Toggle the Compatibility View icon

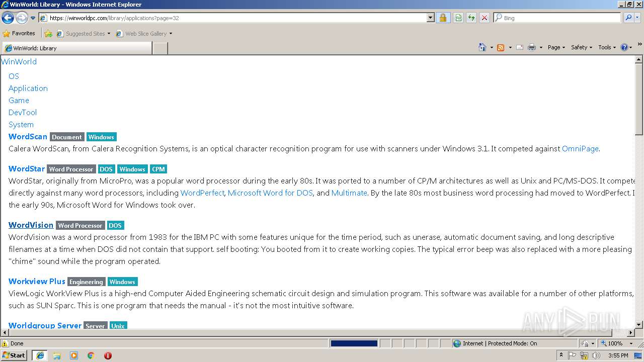(458, 18)
